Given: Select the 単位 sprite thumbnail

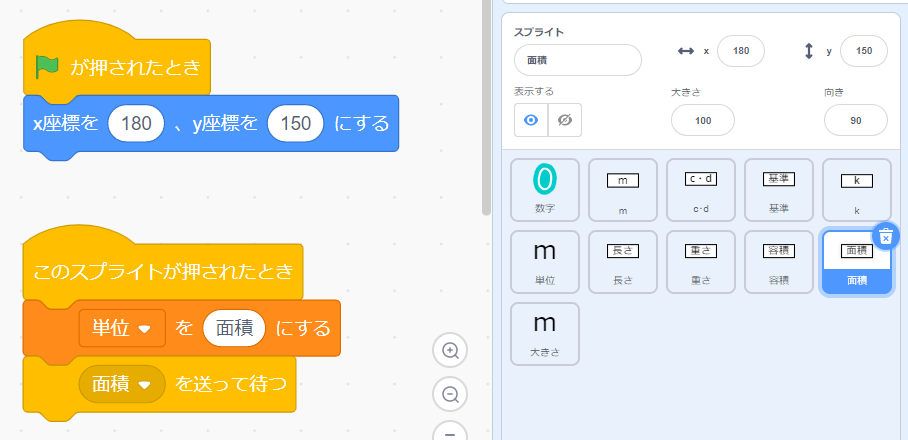Looking at the screenshot, I should point(544,262).
